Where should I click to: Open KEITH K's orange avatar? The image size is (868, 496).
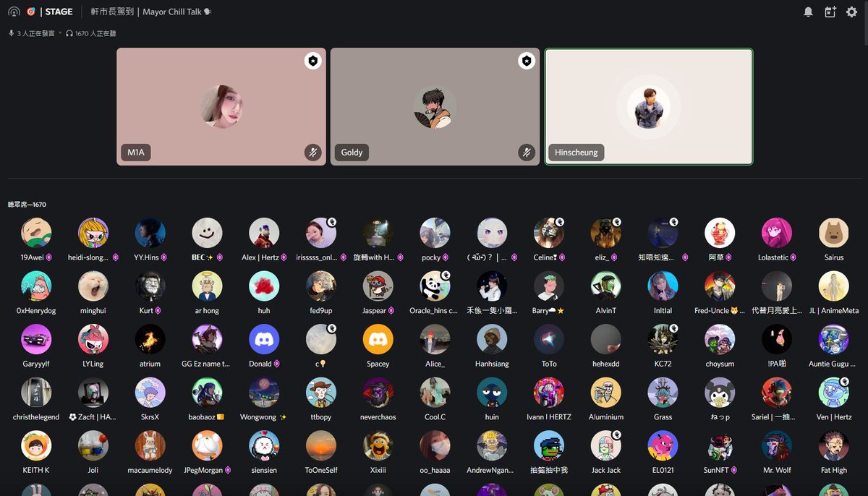(x=36, y=446)
